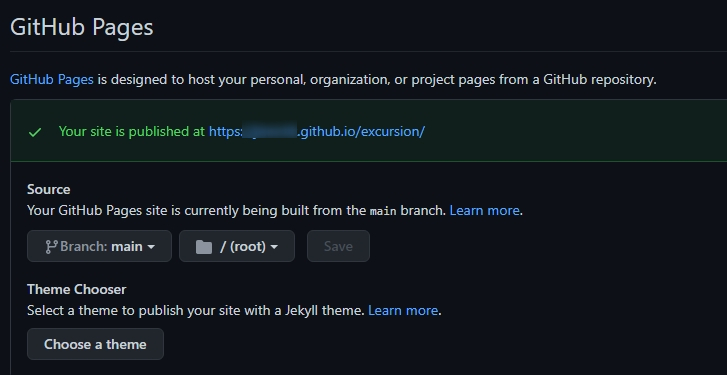Open Learn more link under Theme Chooser
Screen dimensions: 727x375
402,310
